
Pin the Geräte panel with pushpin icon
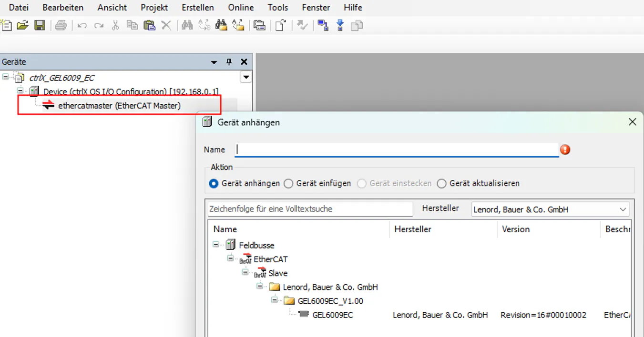pyautogui.click(x=229, y=62)
